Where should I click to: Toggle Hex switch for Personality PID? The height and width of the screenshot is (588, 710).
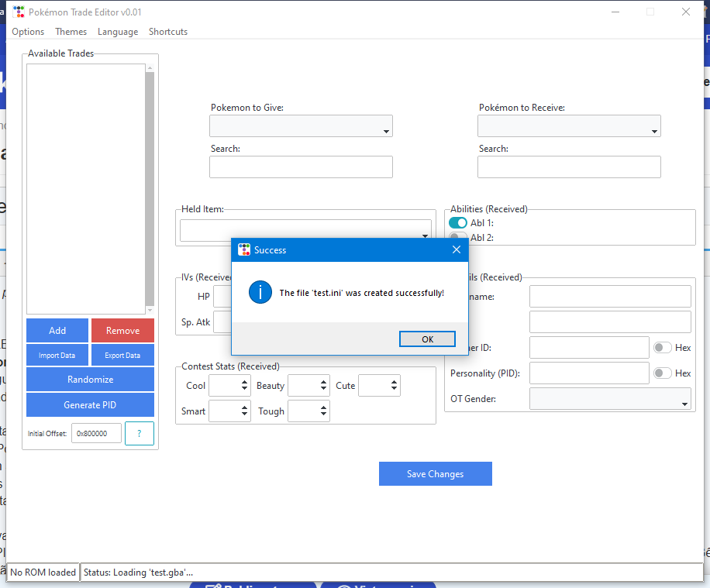(x=662, y=373)
